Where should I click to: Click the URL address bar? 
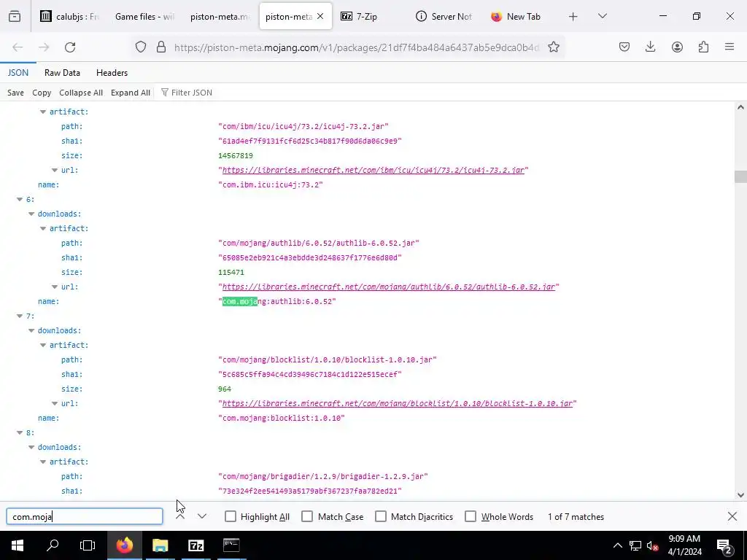pyautogui.click(x=356, y=47)
